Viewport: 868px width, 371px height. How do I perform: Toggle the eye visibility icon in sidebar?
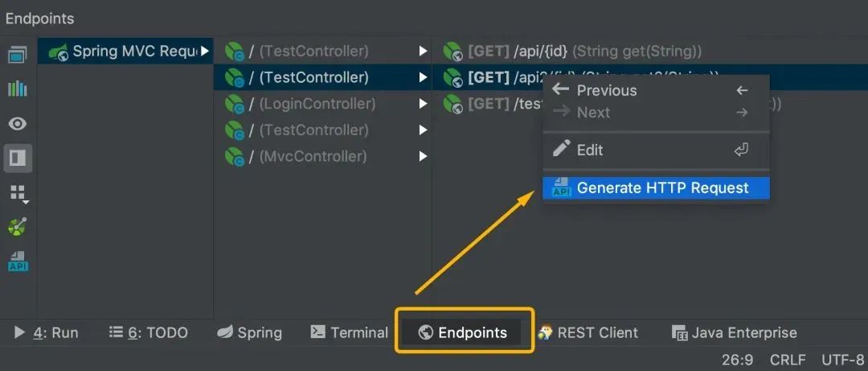[x=17, y=123]
